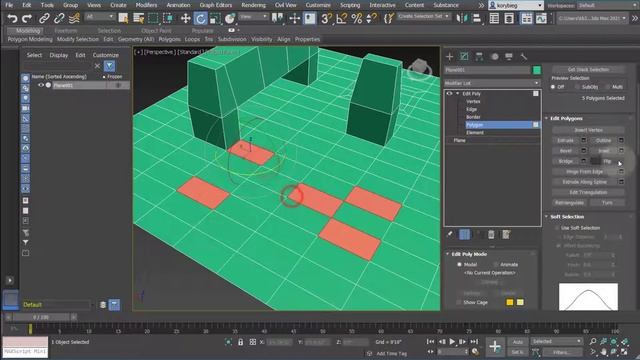
Task: Select the Multi preview radio button
Action: pos(608,87)
